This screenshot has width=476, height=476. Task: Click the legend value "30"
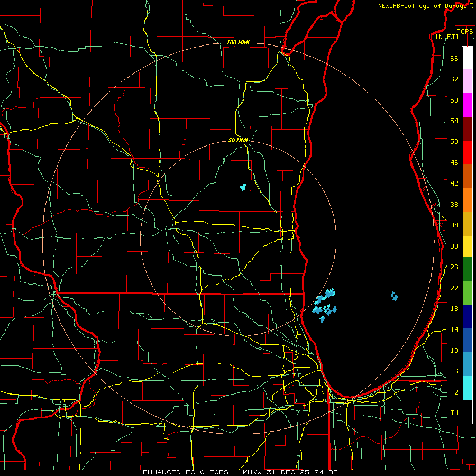[x=454, y=246]
